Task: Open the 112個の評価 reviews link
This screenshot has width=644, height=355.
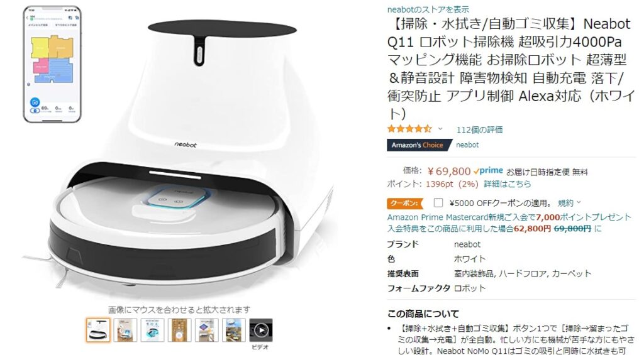Action: pyautogui.click(x=479, y=129)
